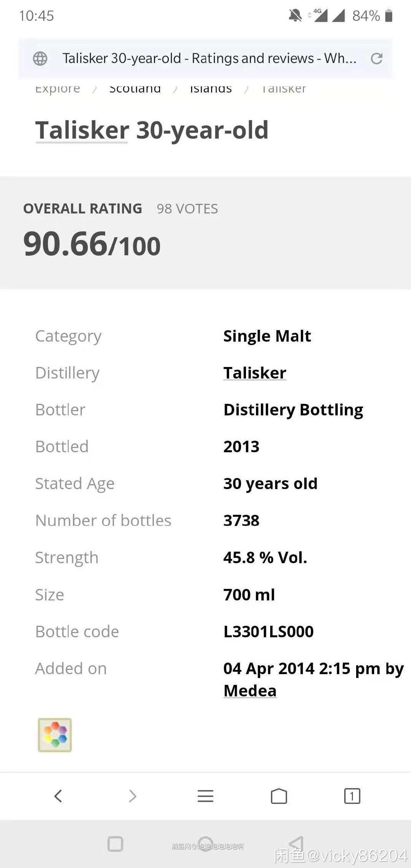Open the tab switcher showing 1 tab
The image size is (411, 868).
click(352, 796)
